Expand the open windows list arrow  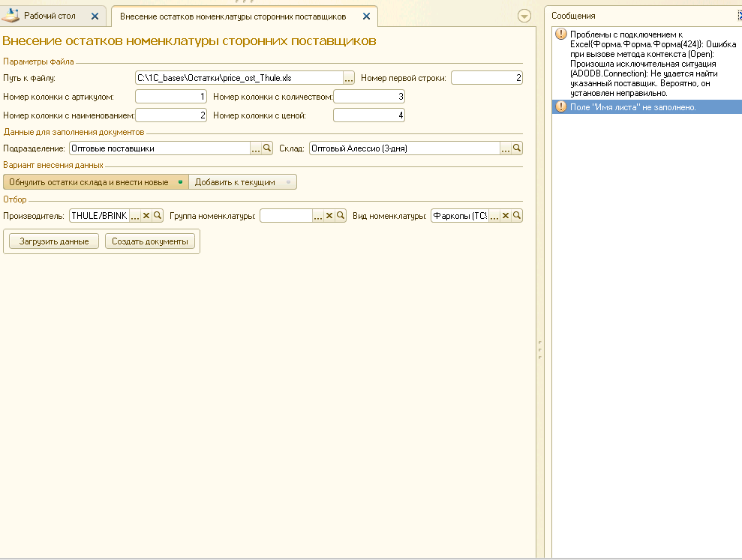[x=524, y=16]
